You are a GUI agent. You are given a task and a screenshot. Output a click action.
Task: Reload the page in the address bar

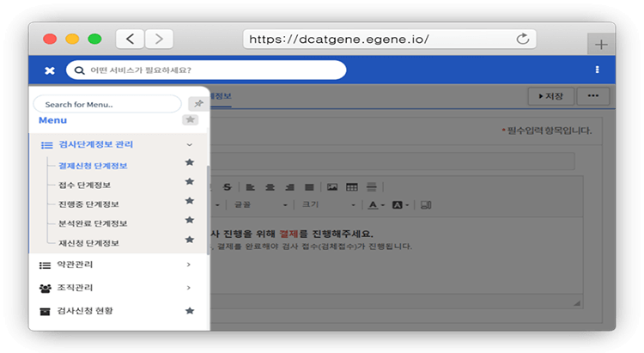click(x=521, y=40)
